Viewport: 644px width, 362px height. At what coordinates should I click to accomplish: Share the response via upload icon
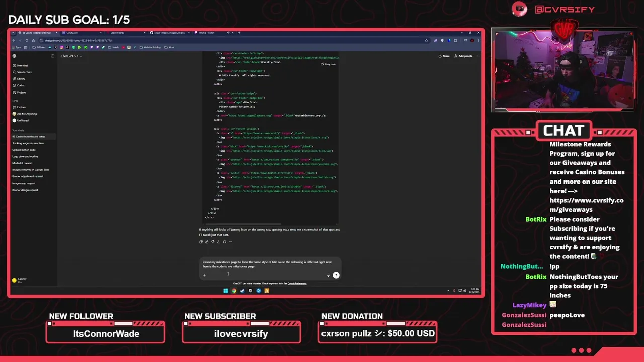pos(219,242)
